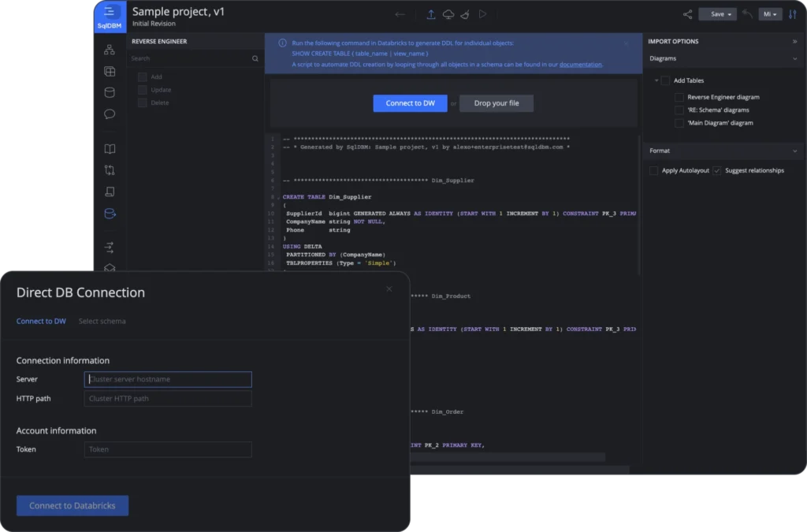Switch to the Select schema tab
The width and height of the screenshot is (807, 532).
(102, 321)
